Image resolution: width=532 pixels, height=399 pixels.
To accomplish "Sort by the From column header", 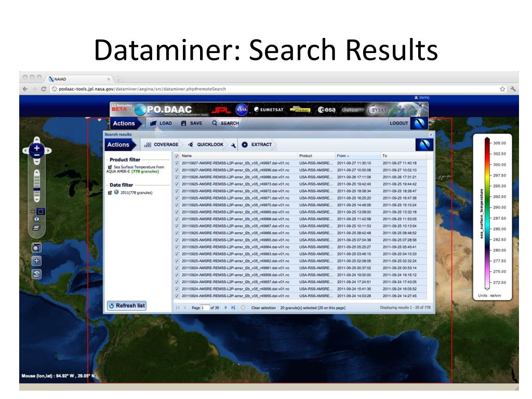I will click(x=358, y=156).
